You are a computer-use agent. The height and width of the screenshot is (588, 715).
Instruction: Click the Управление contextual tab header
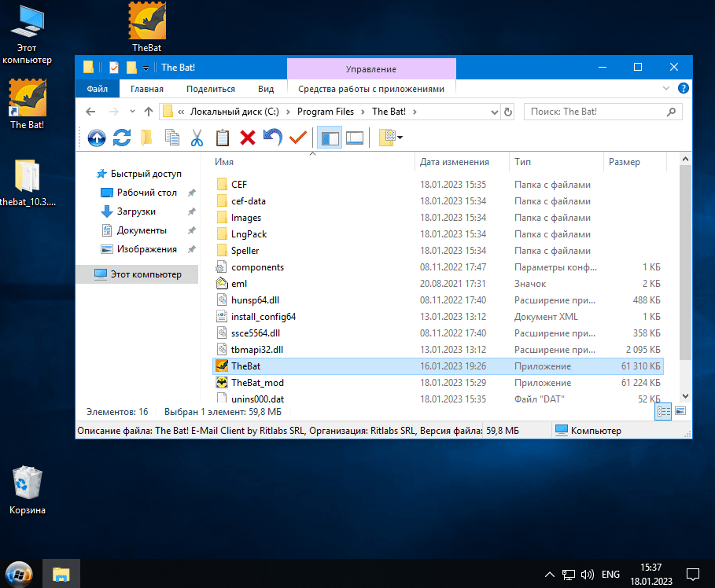coord(371,69)
